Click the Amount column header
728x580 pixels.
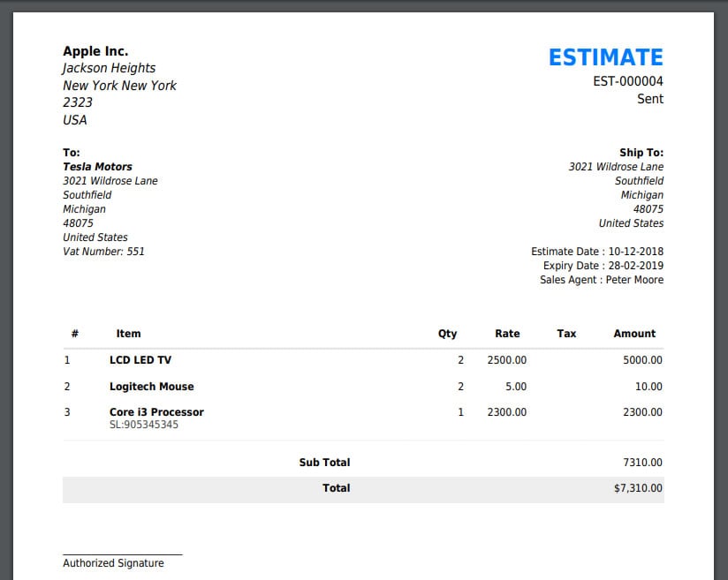[x=634, y=334]
